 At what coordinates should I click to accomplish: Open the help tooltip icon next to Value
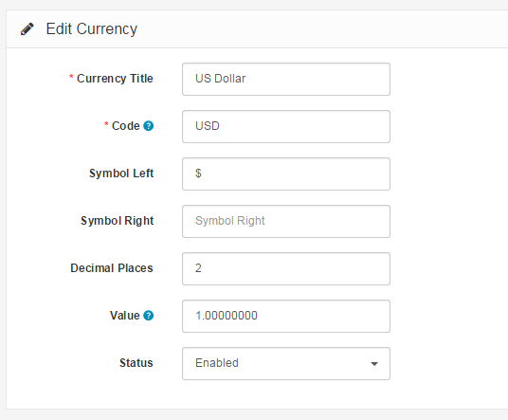click(149, 316)
